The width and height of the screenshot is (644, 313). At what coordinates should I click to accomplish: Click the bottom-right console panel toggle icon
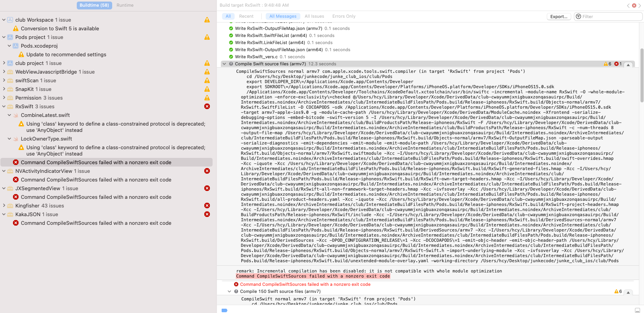pyautogui.click(x=637, y=310)
